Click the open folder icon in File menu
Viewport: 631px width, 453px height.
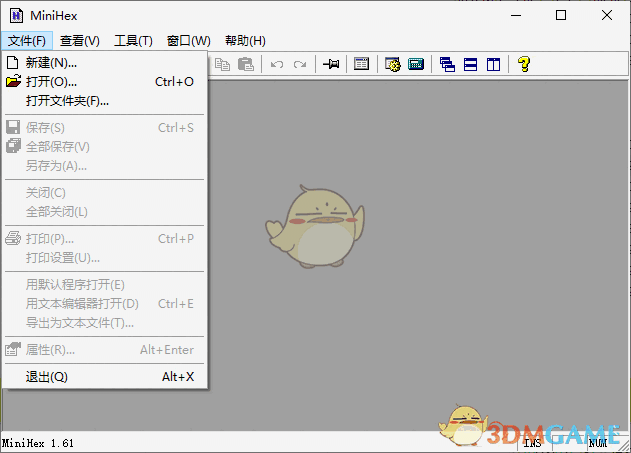click(13, 81)
